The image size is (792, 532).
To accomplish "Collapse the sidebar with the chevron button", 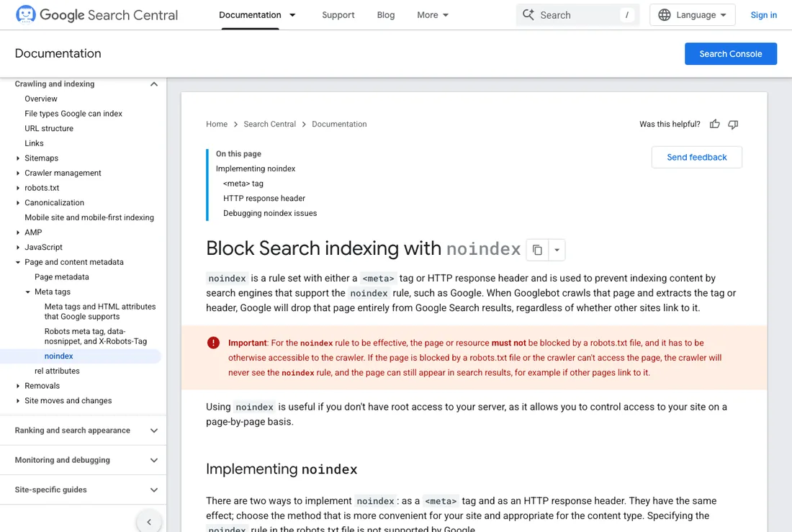I will (149, 522).
